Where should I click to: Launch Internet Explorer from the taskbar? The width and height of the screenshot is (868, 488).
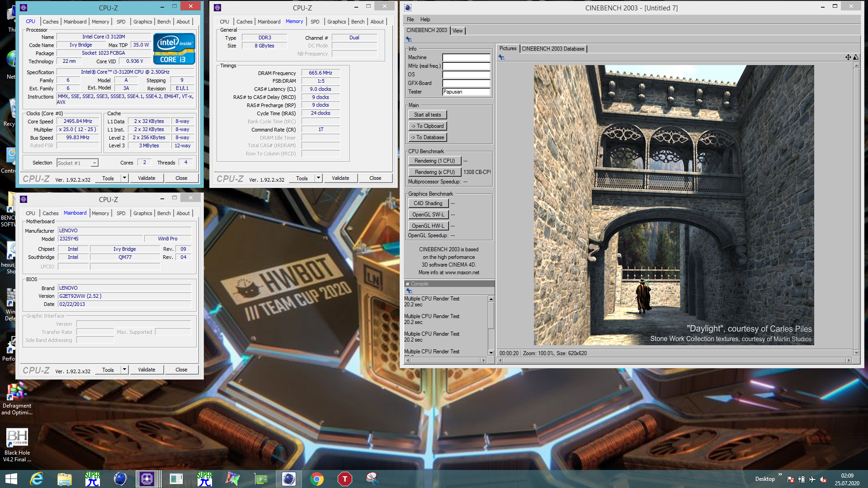point(37,479)
